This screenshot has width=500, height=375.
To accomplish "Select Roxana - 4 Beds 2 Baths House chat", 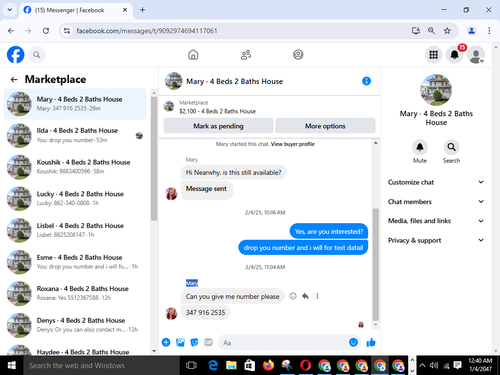I will [75, 293].
